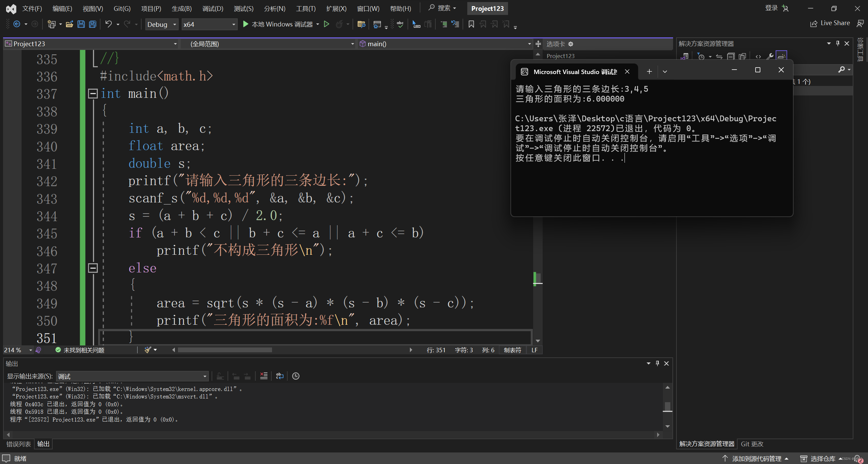Open the 调试(D) menu
868x464 pixels.
point(213,8)
